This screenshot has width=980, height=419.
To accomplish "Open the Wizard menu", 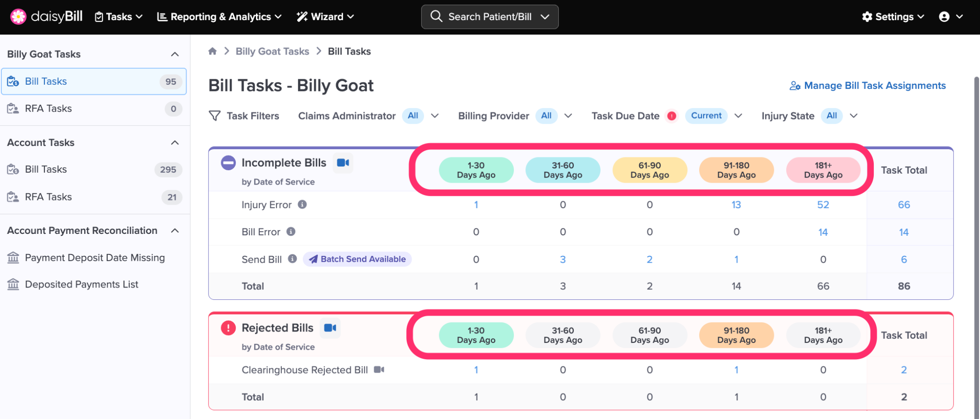I will tap(325, 17).
